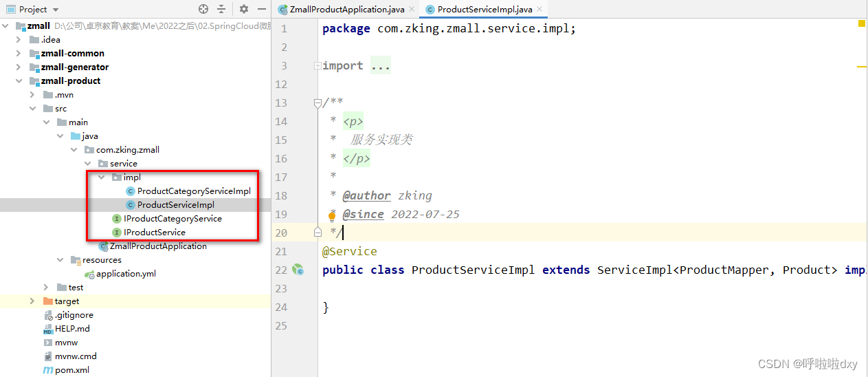Click the application.yml Spring config icon
Screen dimensions: 868x377
[89, 274]
